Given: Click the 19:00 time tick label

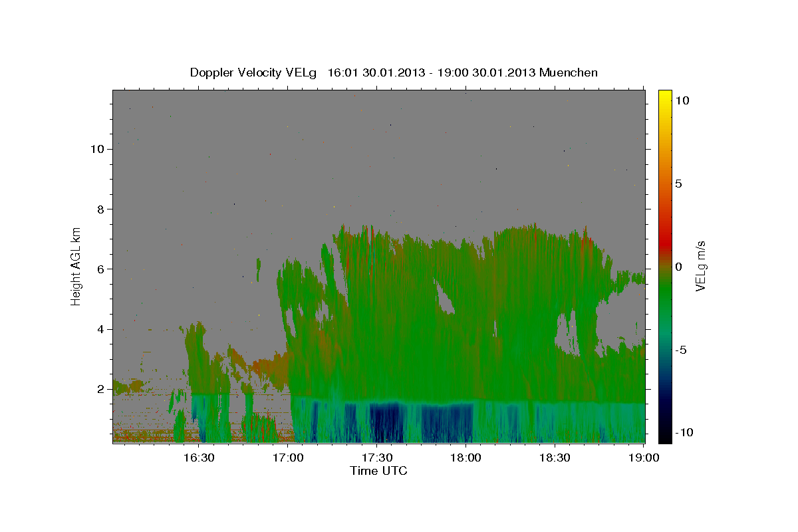Looking at the screenshot, I should (x=644, y=458).
